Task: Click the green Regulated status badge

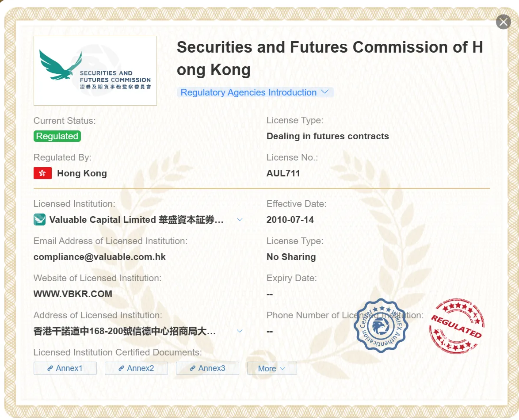Action: 57,136
